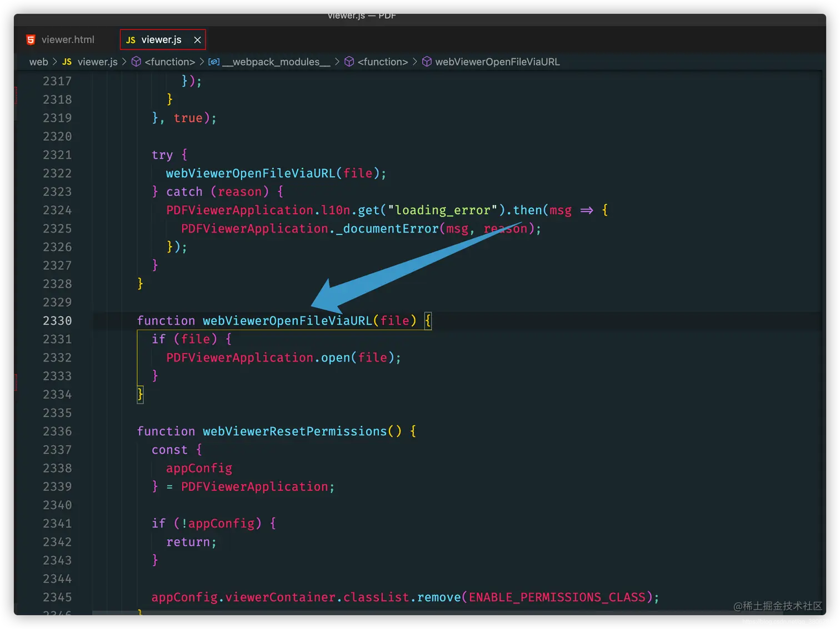Click line number 2330 in the gutter
Screen dimensions: 840x629
click(x=57, y=321)
